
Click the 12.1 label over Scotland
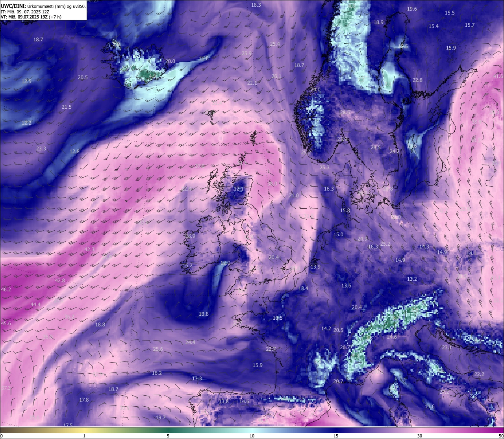[x=239, y=189]
